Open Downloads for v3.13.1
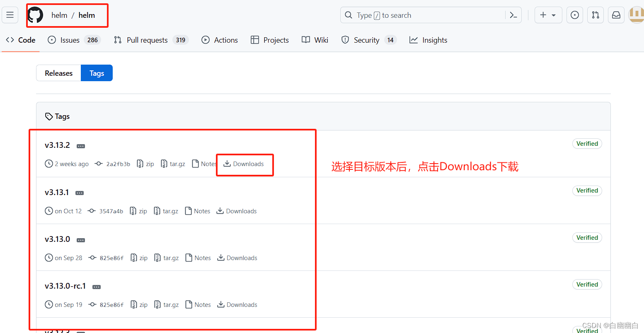The height and width of the screenshot is (333, 644). click(237, 211)
